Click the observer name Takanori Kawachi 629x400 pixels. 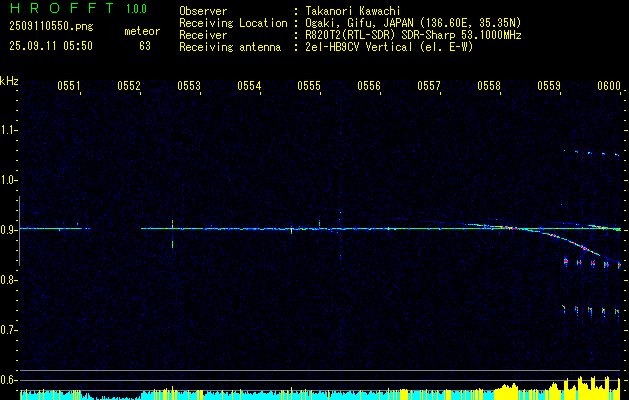point(353,11)
